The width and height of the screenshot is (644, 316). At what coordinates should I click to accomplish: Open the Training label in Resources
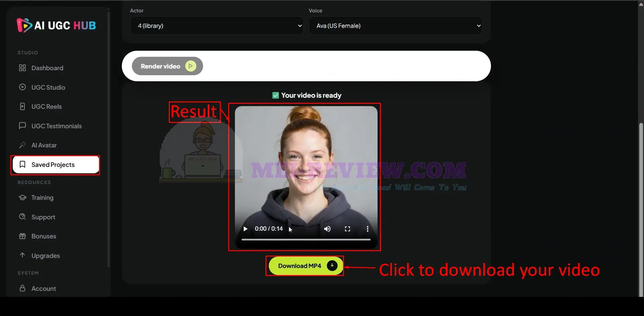pos(42,197)
